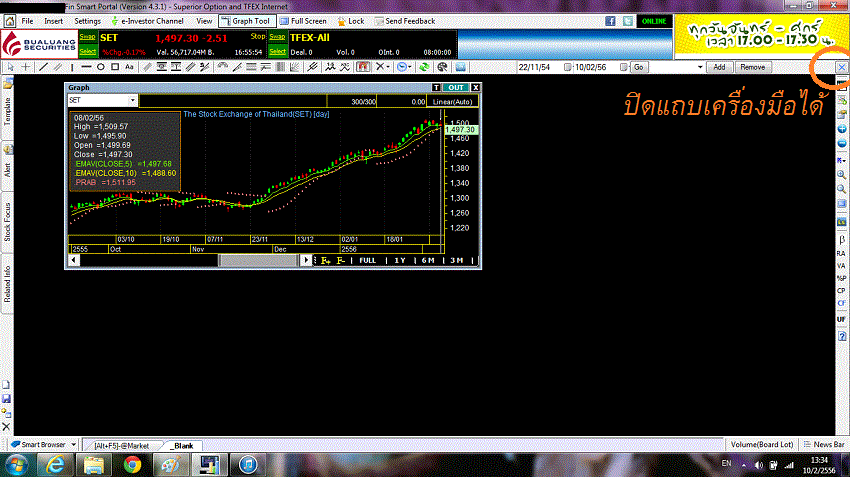Click the chart horizontal scrollbar thumb
This screenshot has width=850, height=477.
[259, 261]
